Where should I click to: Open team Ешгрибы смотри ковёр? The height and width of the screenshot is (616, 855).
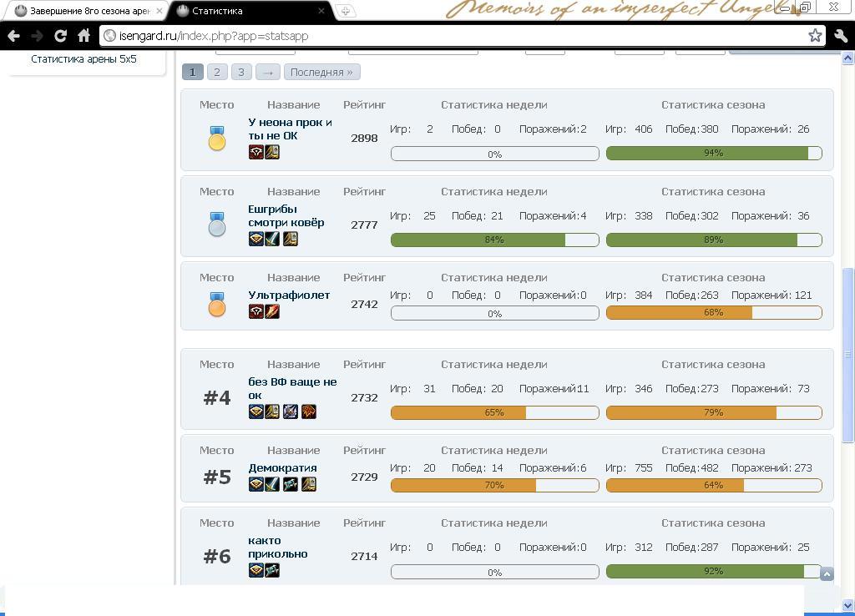pos(286,216)
